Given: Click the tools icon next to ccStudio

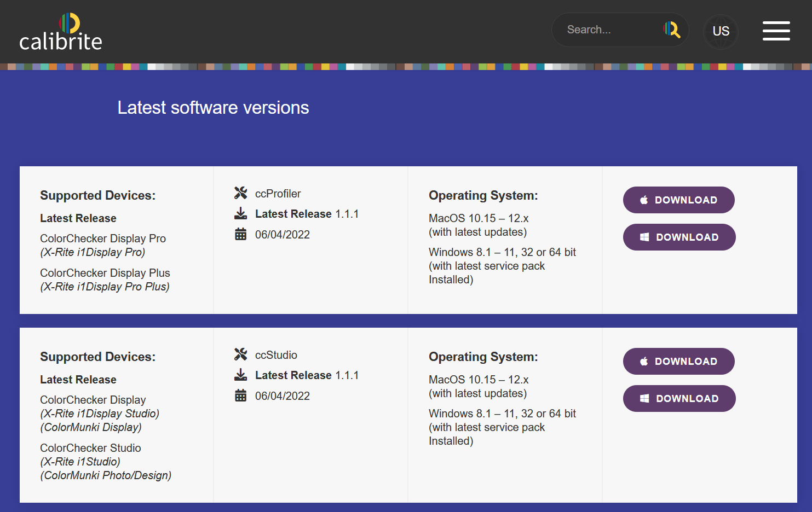Looking at the screenshot, I should (x=240, y=354).
